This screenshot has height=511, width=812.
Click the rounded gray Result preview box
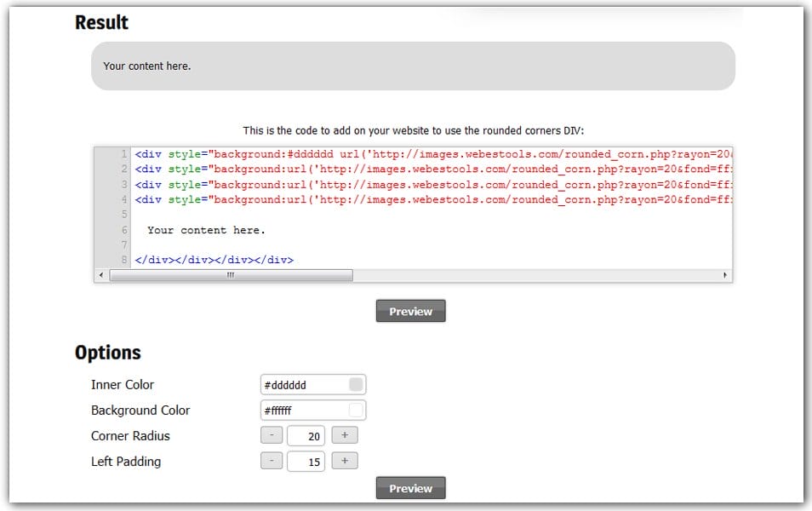coord(413,66)
